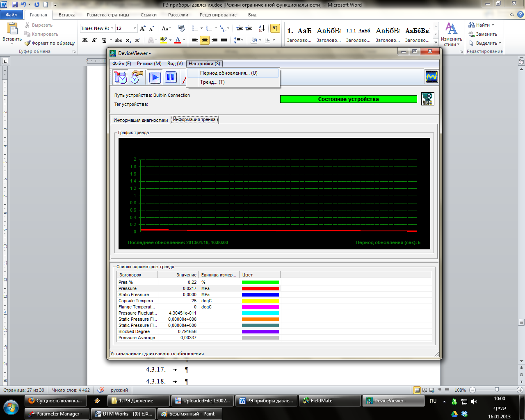This screenshot has height=420, width=525.
Task: Toggle superscript in Word ribbon
Action: [x=137, y=40]
